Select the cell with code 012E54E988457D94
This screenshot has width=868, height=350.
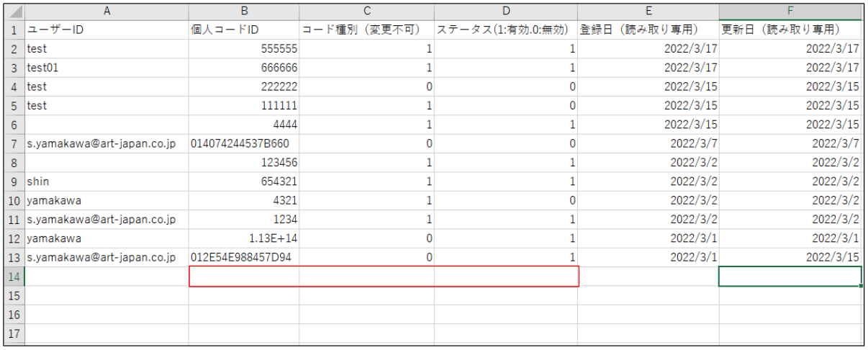pos(244,257)
